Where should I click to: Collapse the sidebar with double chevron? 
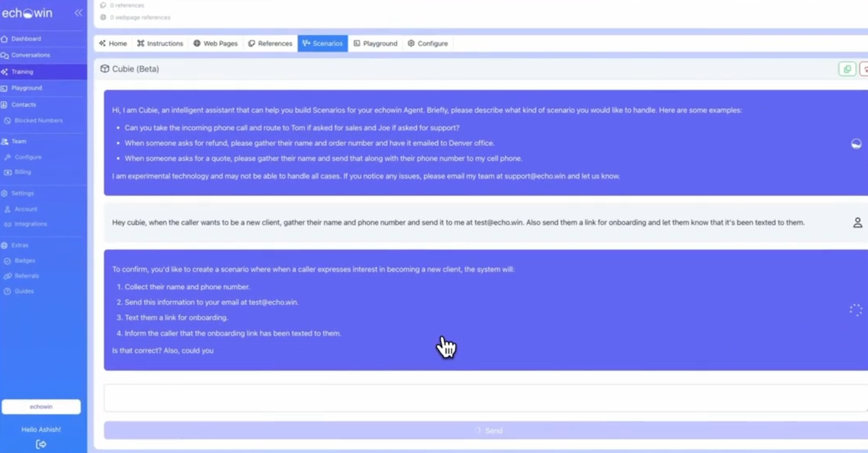tap(78, 13)
